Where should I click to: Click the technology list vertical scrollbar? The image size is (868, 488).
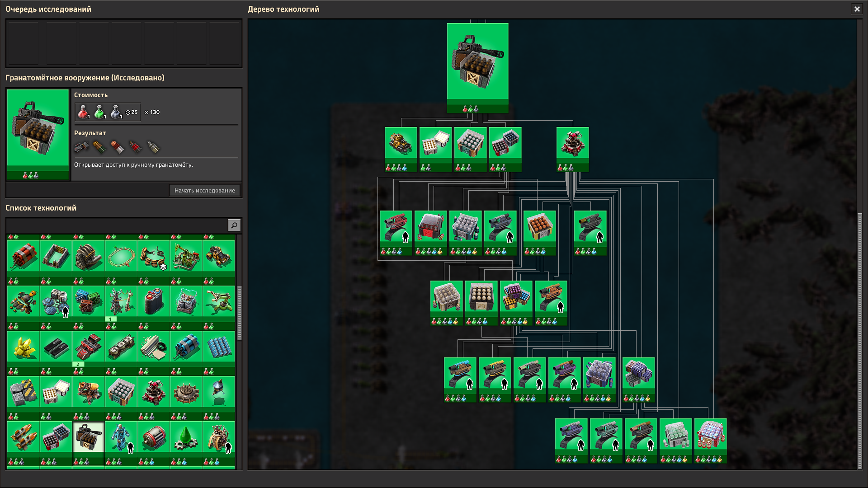[239, 313]
